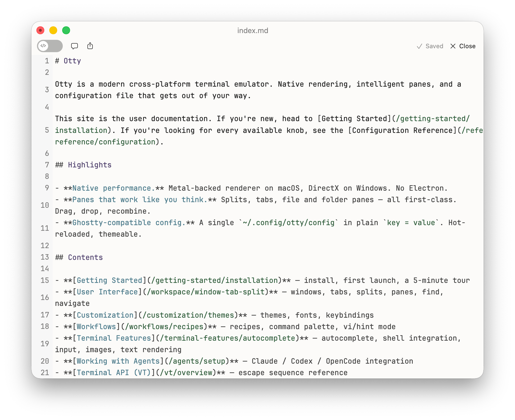Click the '/agents/setup' URL path
This screenshot has width=515, height=420.
click(x=197, y=361)
